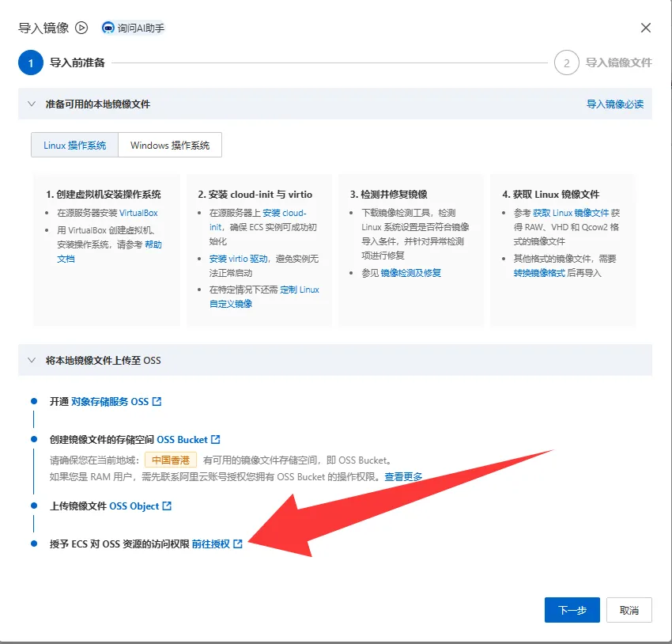Collapse the 准备可用的本地镜像文件 section
The height and width of the screenshot is (644, 672).
32,104
